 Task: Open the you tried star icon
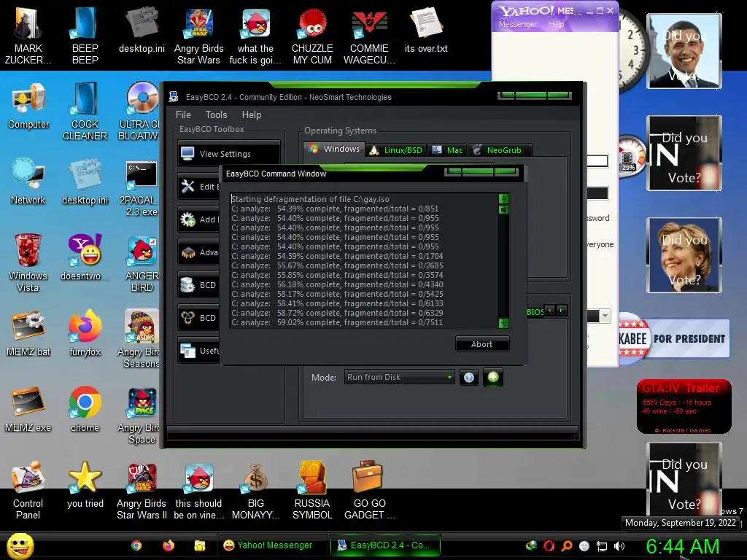[x=85, y=485]
